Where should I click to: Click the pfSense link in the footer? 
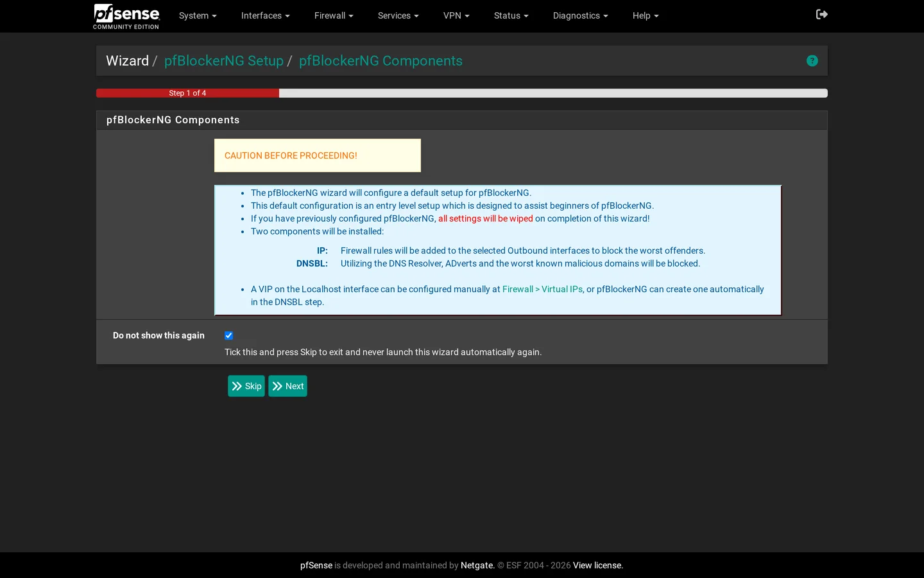pos(316,565)
